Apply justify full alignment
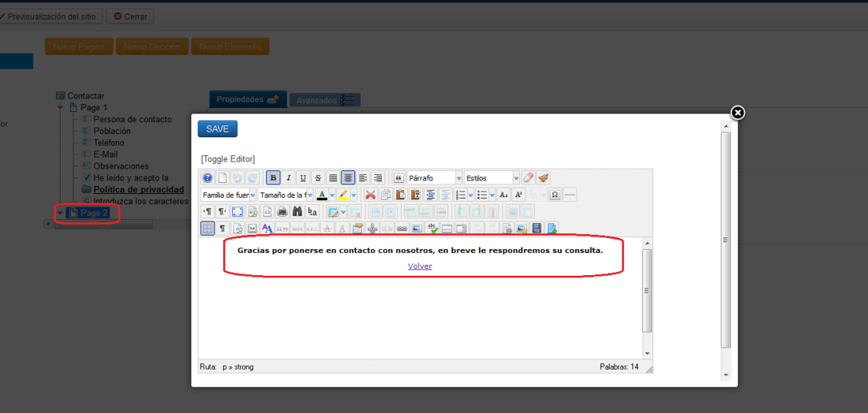 coord(333,178)
